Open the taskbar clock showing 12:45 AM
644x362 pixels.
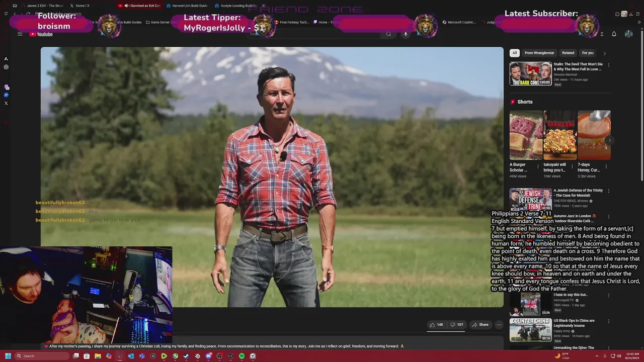[x=632, y=356]
